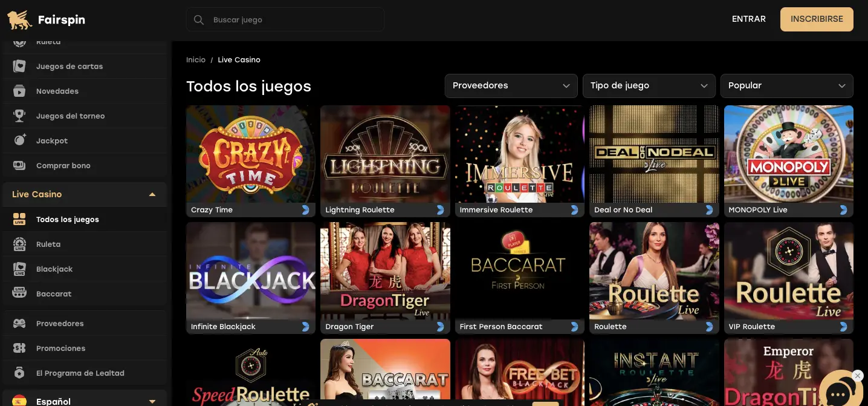The width and height of the screenshot is (868, 406).
Task: Click the Spanish flag language icon
Action: [x=19, y=401]
